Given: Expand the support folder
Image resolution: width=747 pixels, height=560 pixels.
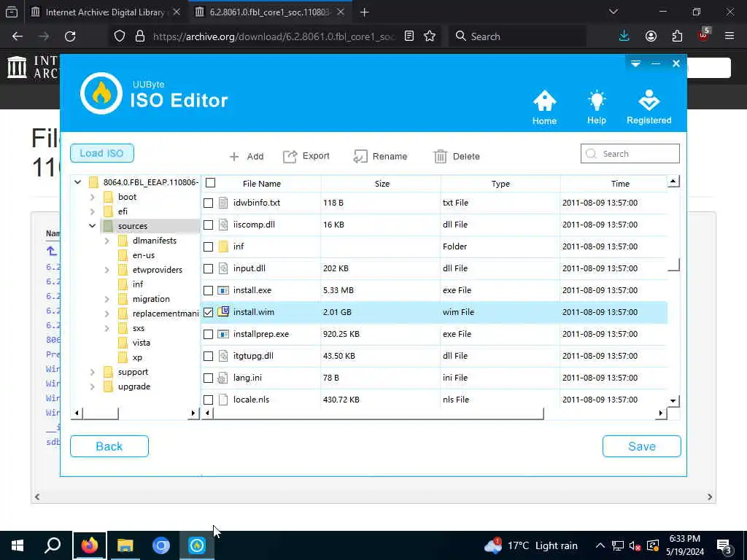Looking at the screenshot, I should [93, 372].
